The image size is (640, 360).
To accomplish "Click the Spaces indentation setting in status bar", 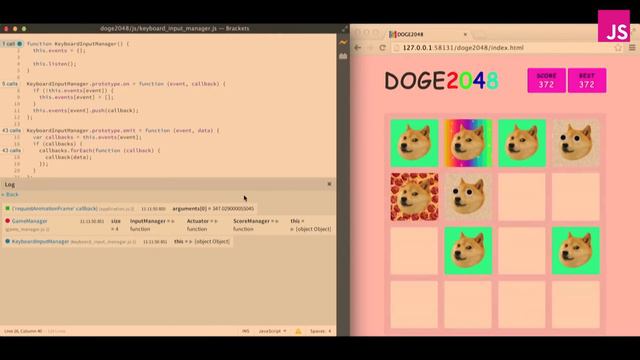I will click(x=320, y=331).
